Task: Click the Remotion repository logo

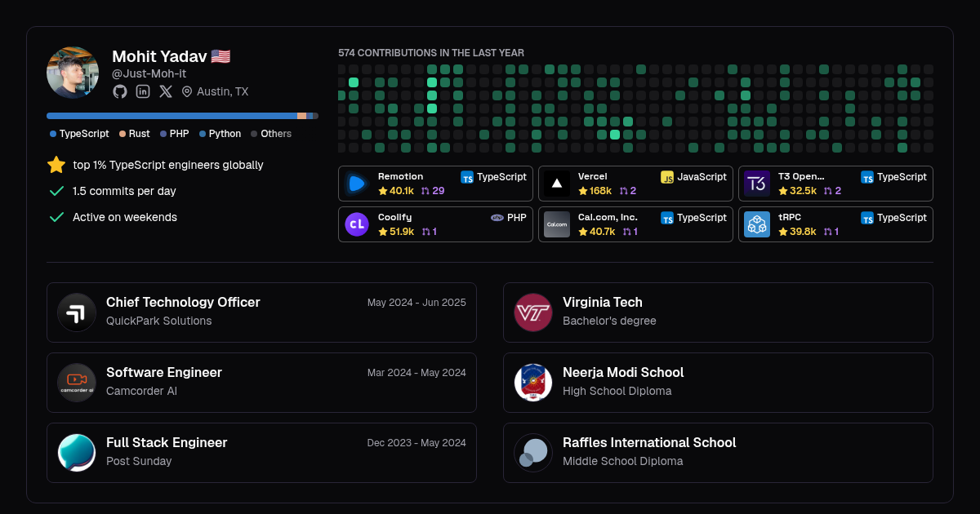Action: [357, 184]
